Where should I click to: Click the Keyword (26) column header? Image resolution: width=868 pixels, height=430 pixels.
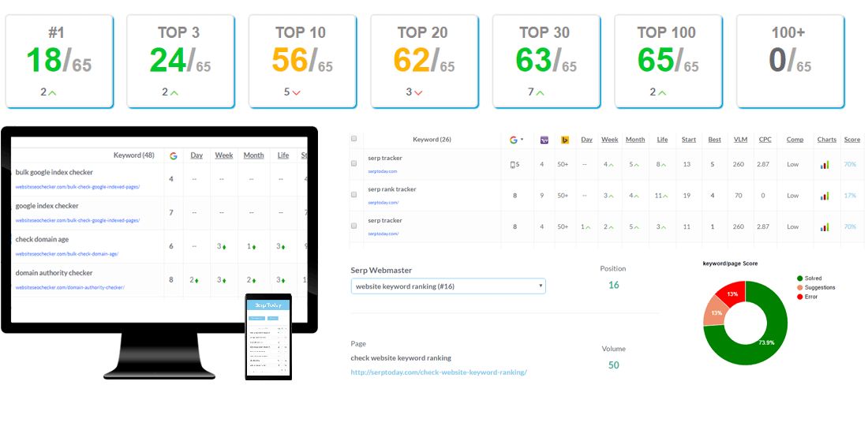tap(432, 140)
